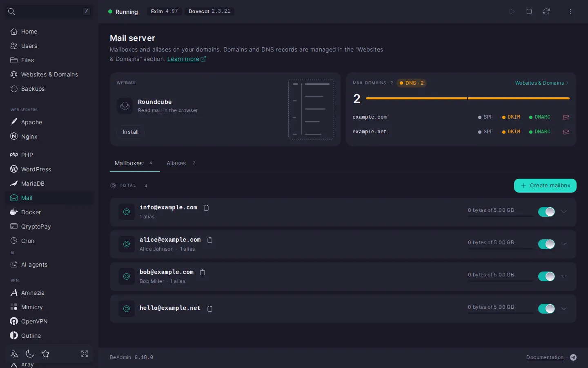
Task: Copy the hello@example.net address
Action: [210, 309]
